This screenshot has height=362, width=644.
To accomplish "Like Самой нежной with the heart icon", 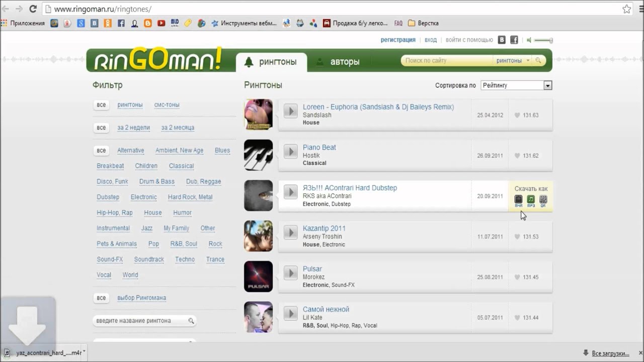I will (x=517, y=318).
